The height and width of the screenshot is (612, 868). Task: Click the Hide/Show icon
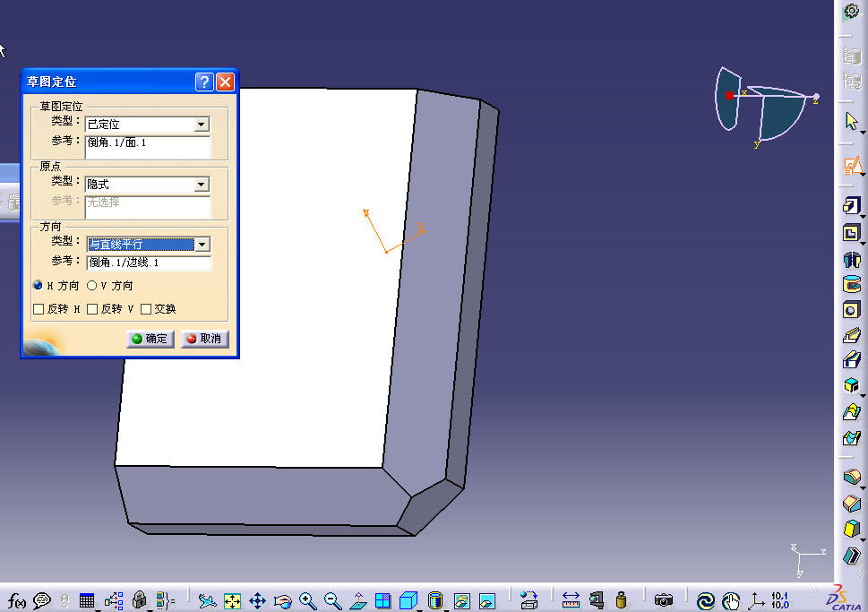pos(461,600)
